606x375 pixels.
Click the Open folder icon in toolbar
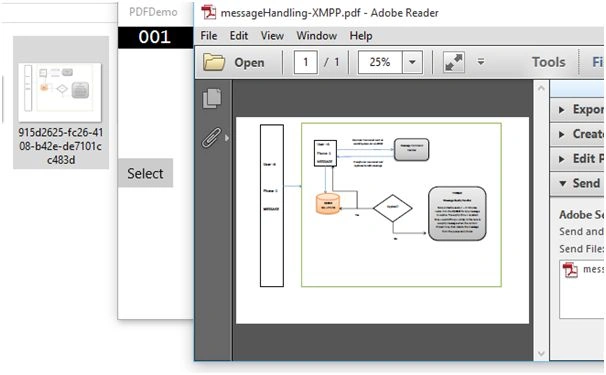tap(214, 62)
